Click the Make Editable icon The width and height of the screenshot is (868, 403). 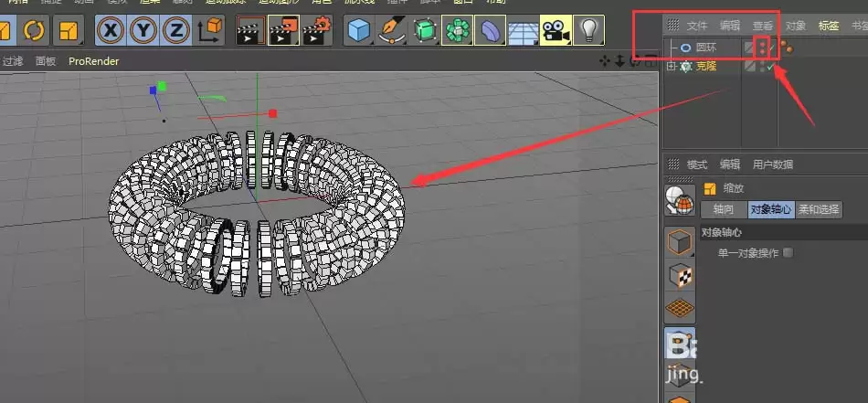point(680,200)
